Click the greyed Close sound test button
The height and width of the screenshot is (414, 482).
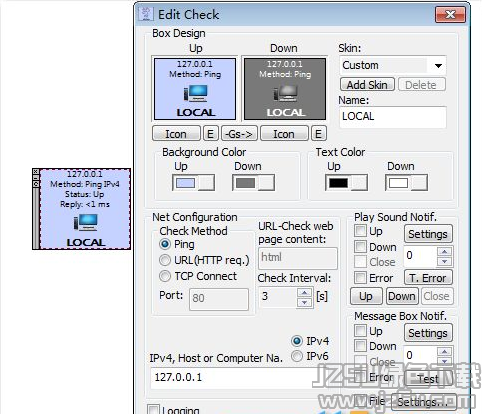pos(437,296)
